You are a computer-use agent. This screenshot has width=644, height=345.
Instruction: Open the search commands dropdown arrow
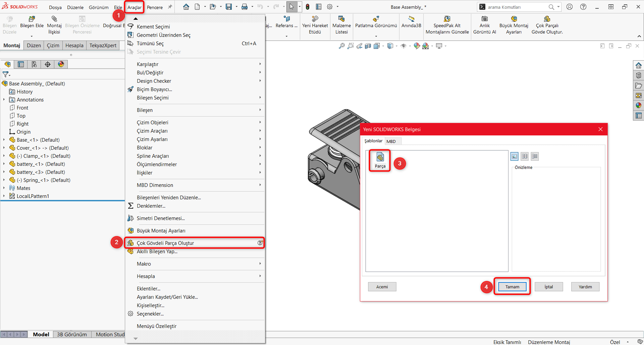click(558, 7)
